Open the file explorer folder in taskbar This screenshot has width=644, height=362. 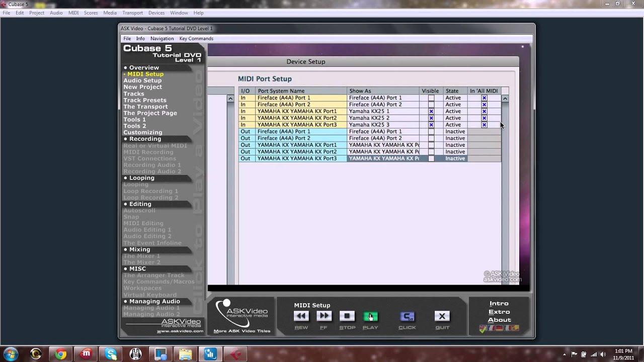point(186,354)
